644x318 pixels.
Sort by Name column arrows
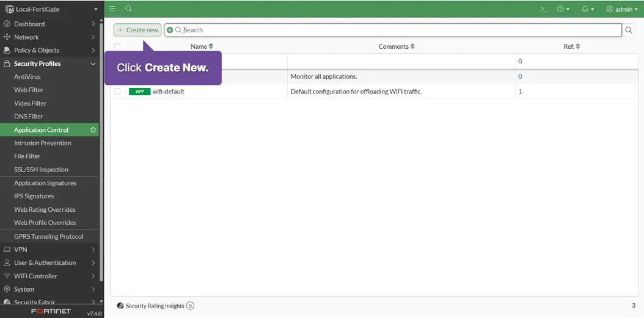[211, 46]
